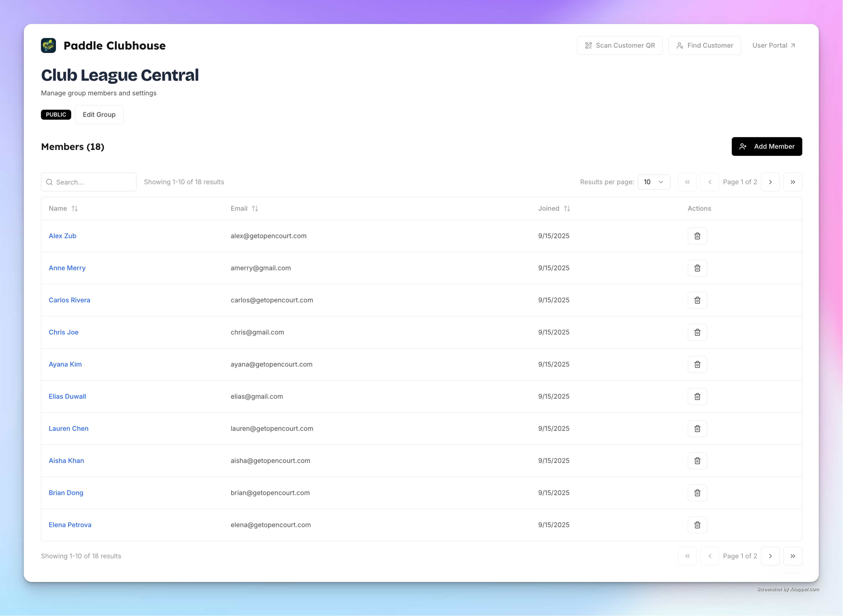Image resolution: width=843 pixels, height=616 pixels.
Task: Remove Anne Merry using trash icon
Action: (x=697, y=268)
